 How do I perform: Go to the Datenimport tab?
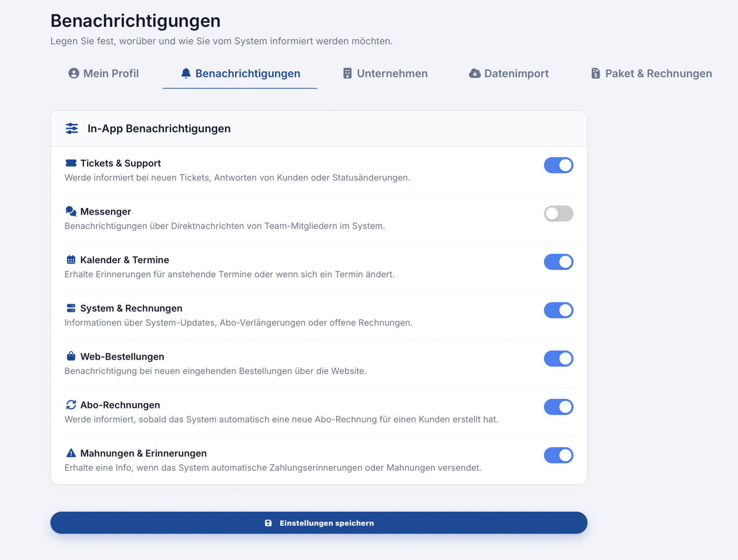pyautogui.click(x=509, y=73)
